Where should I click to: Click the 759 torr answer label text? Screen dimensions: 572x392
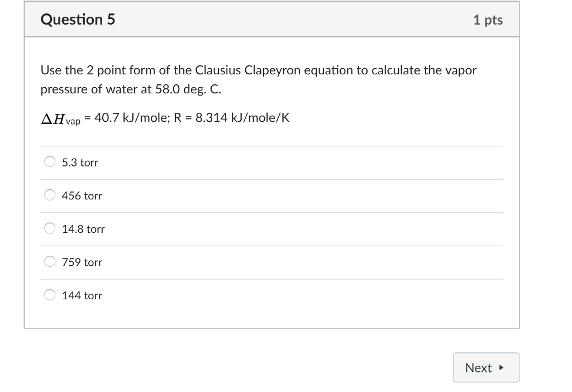pos(82,262)
